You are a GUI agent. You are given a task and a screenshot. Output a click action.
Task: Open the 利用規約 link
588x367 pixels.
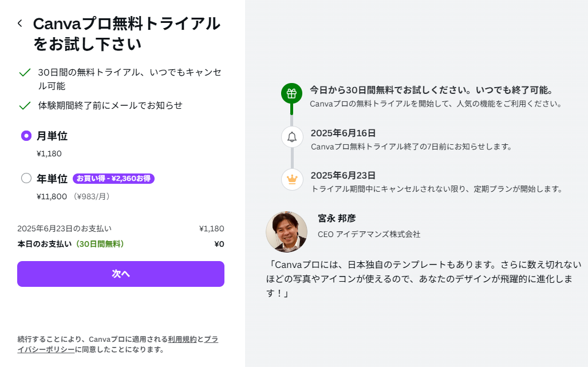(182, 339)
